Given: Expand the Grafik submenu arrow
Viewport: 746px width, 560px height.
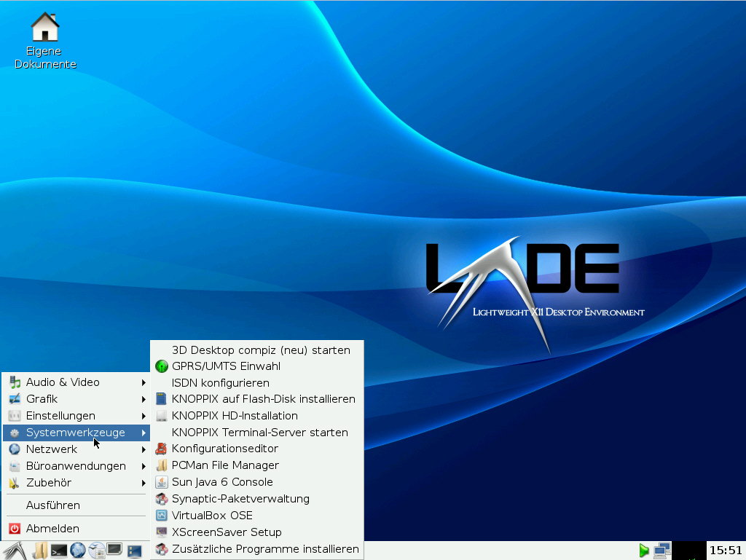Looking at the screenshot, I should pyautogui.click(x=144, y=399).
